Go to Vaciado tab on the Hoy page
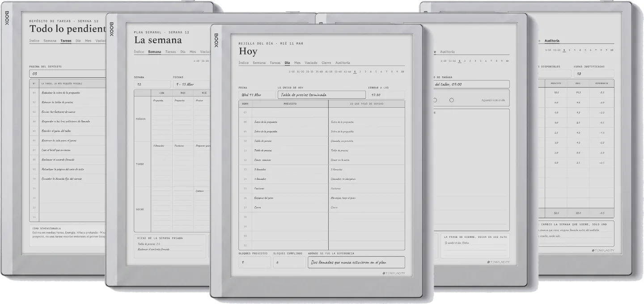 311,63
